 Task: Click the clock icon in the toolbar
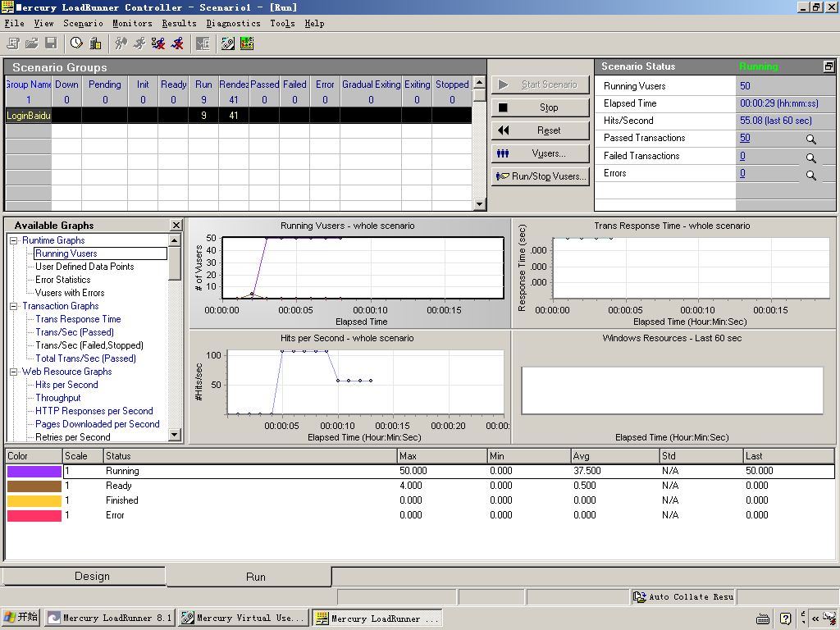[76, 43]
